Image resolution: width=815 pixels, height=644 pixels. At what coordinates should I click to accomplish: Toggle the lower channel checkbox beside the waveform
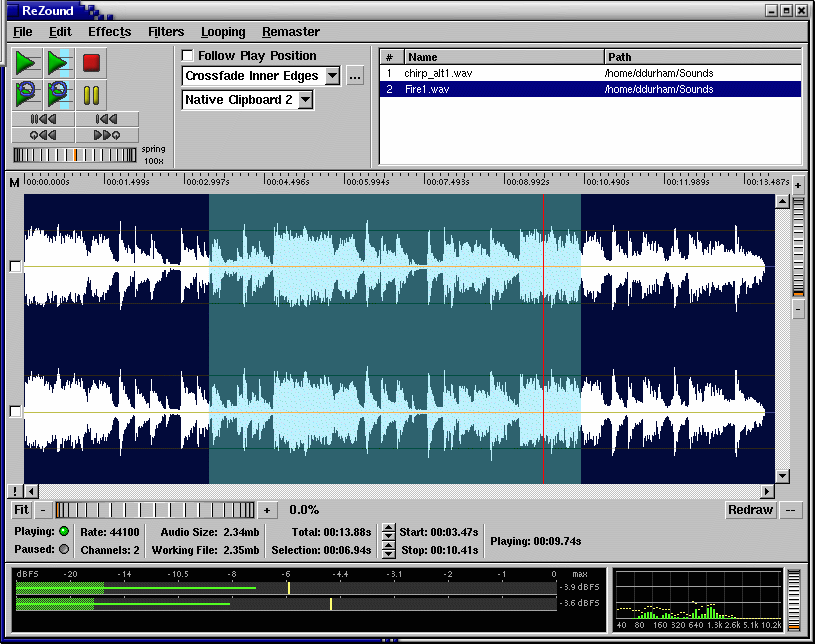(14, 411)
